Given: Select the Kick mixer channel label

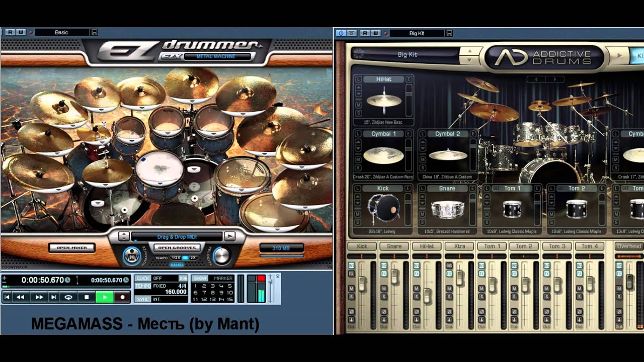Looking at the screenshot, I should 362,246.
